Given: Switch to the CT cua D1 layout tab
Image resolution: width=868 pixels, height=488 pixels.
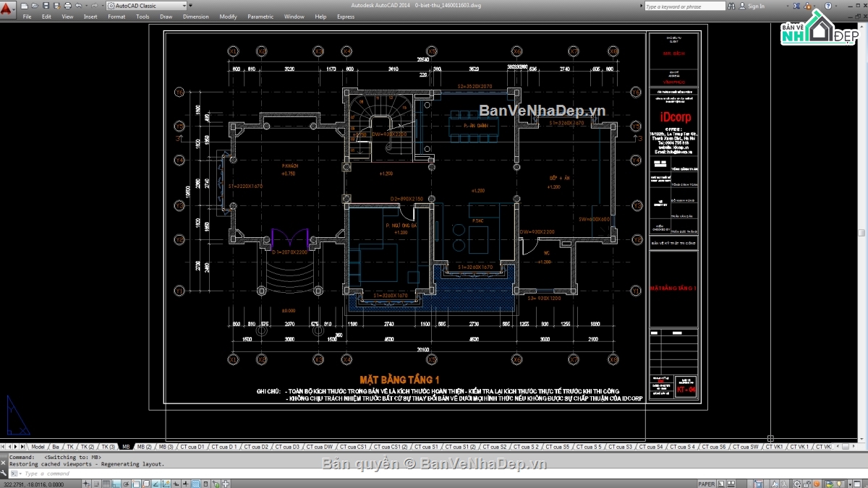Looking at the screenshot, I should pyautogui.click(x=192, y=447).
